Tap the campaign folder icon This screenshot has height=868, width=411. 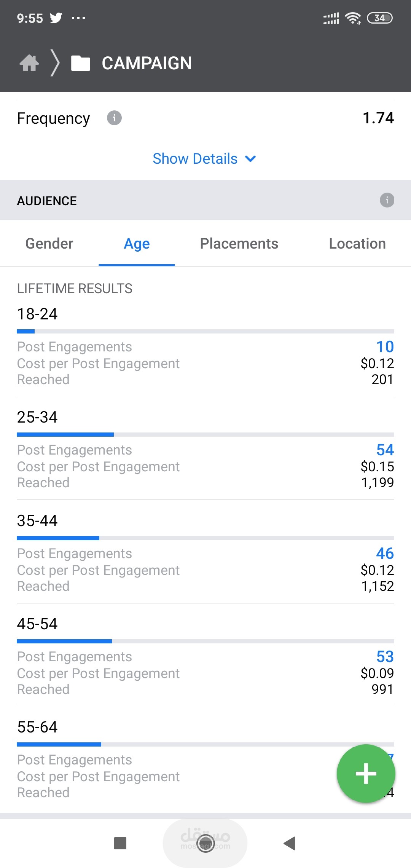pos(81,63)
